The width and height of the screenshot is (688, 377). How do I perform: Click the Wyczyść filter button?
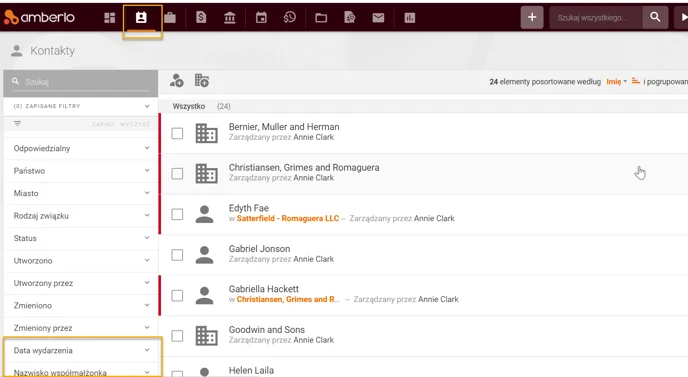pyautogui.click(x=135, y=124)
